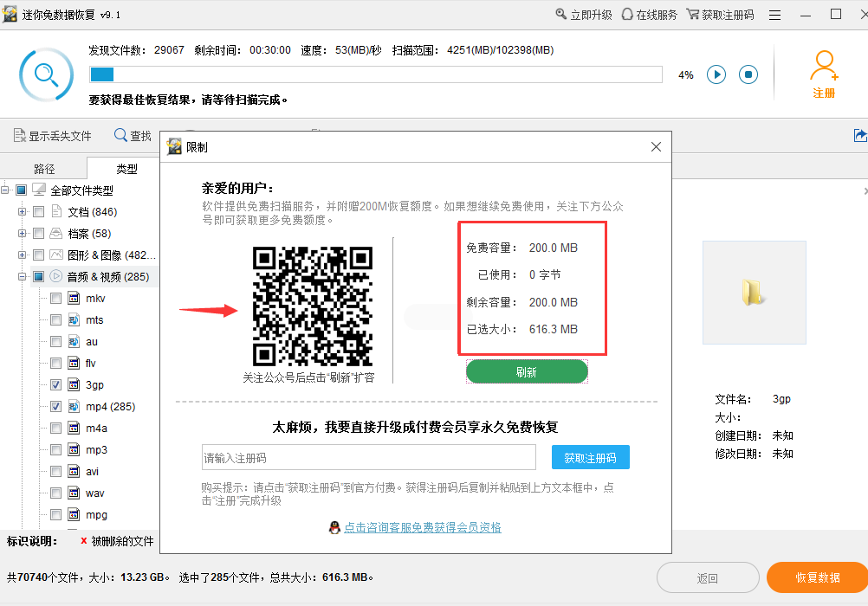Uncheck the mp4 (285) checkbox
This screenshot has width=868, height=606.
click(55, 406)
